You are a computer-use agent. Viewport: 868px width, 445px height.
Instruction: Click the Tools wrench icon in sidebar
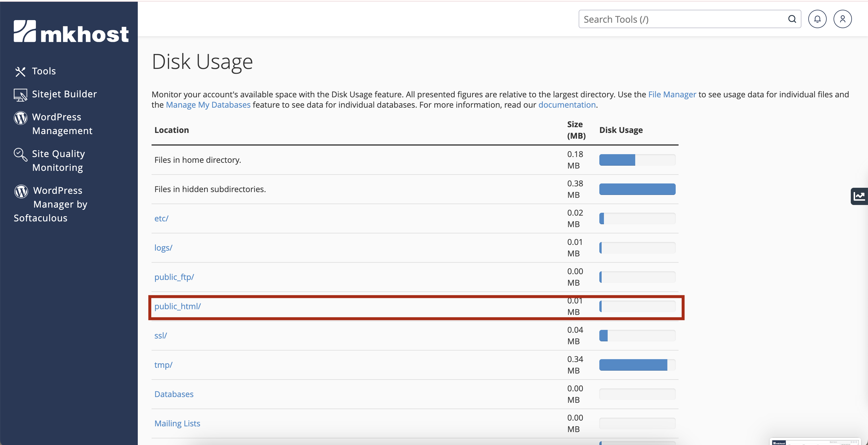pos(20,71)
